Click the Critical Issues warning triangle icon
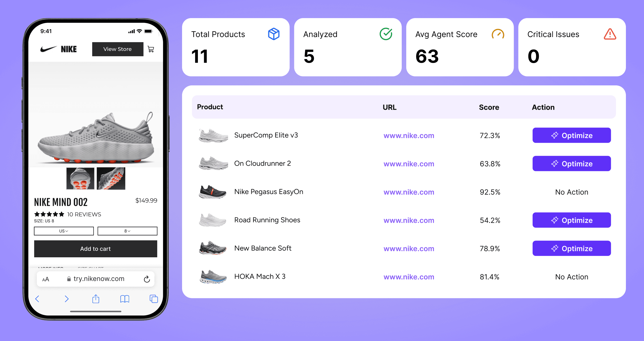This screenshot has width=644, height=341. [x=610, y=34]
